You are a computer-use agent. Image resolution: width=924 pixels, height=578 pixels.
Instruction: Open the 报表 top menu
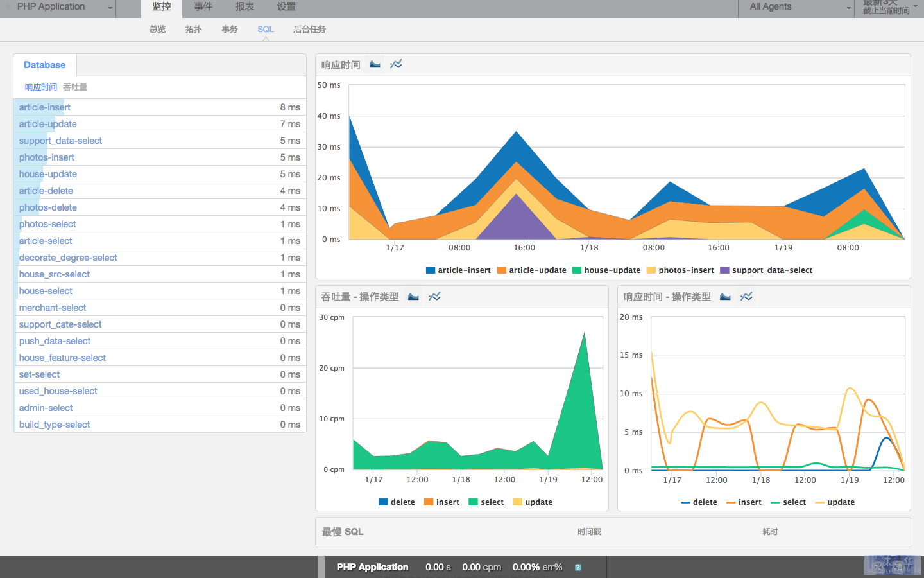click(244, 7)
